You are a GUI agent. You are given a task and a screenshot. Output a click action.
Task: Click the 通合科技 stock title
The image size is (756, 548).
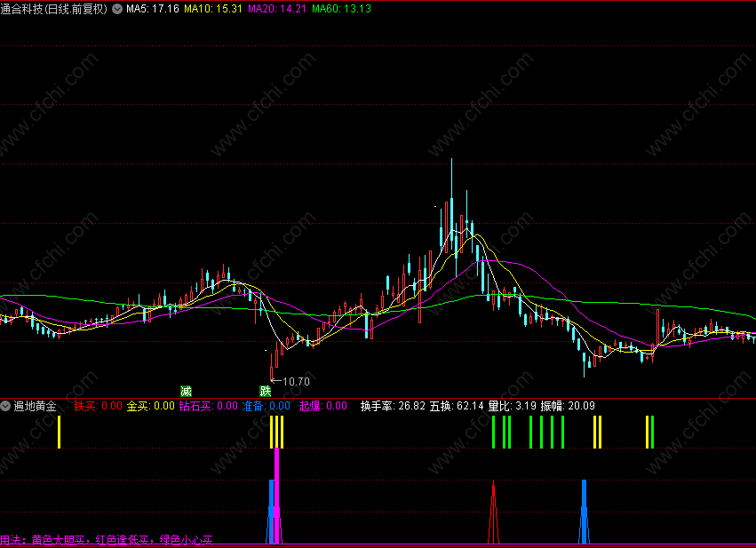click(53, 9)
